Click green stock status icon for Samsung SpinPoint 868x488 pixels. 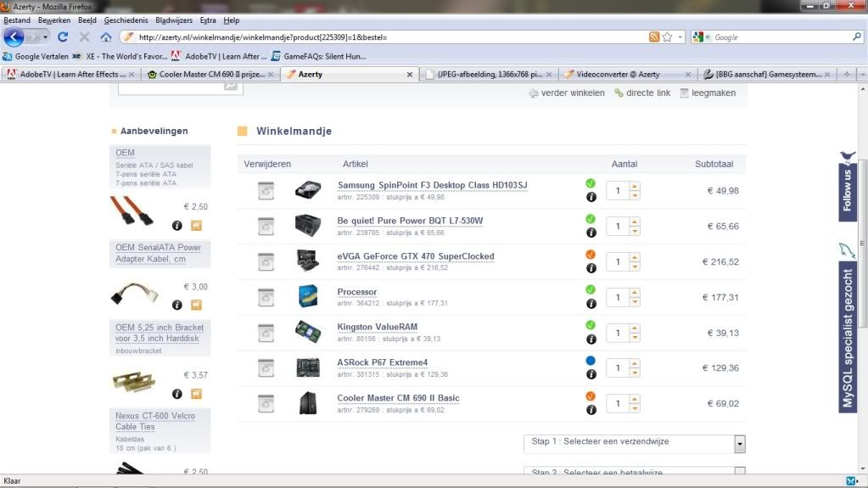click(591, 183)
